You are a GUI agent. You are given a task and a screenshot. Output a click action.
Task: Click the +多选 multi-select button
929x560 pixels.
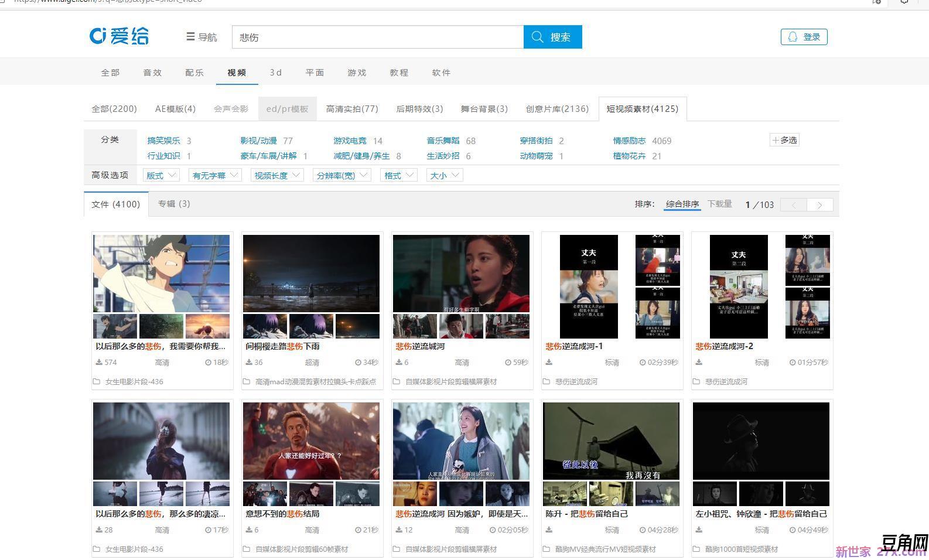(784, 140)
